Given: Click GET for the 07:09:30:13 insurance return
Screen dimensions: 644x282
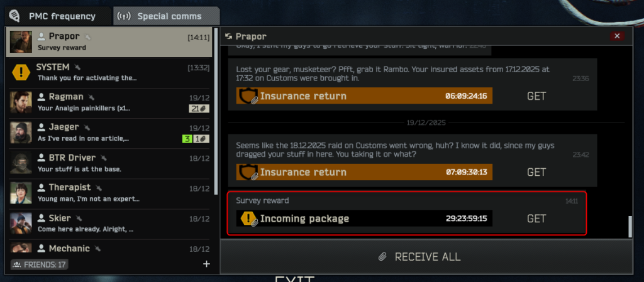Looking at the screenshot, I should point(536,172).
